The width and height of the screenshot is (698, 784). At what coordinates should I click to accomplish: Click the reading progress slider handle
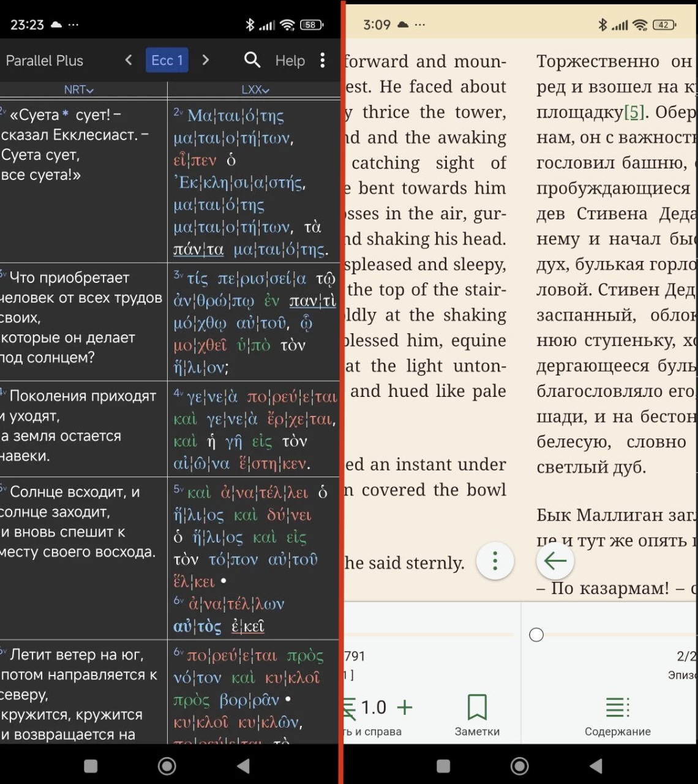pyautogui.click(x=536, y=635)
